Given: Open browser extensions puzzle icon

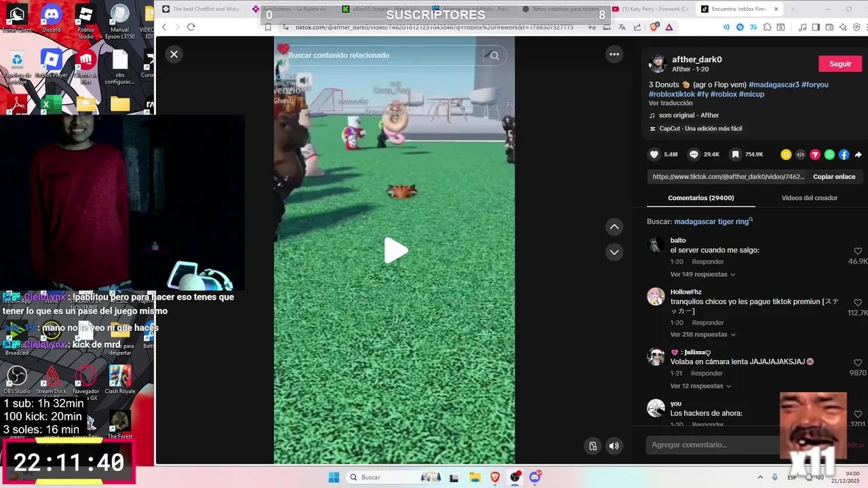Looking at the screenshot, I should [767, 27].
